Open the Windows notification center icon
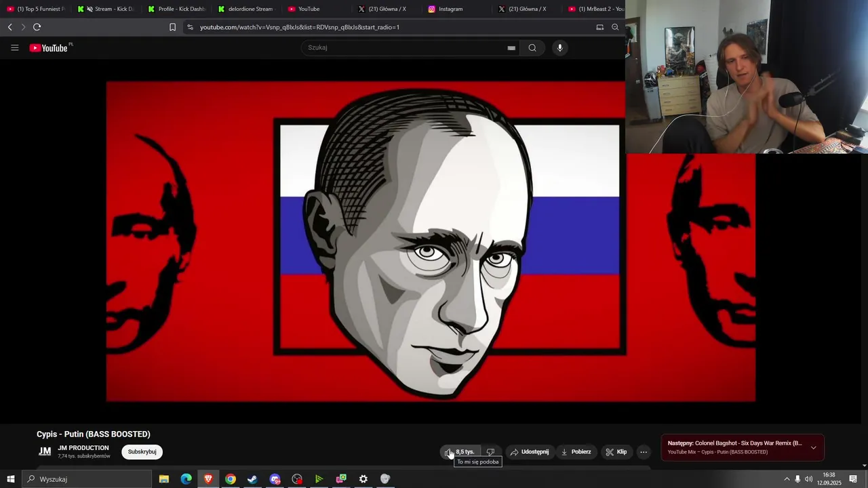The width and height of the screenshot is (868, 488). click(853, 479)
